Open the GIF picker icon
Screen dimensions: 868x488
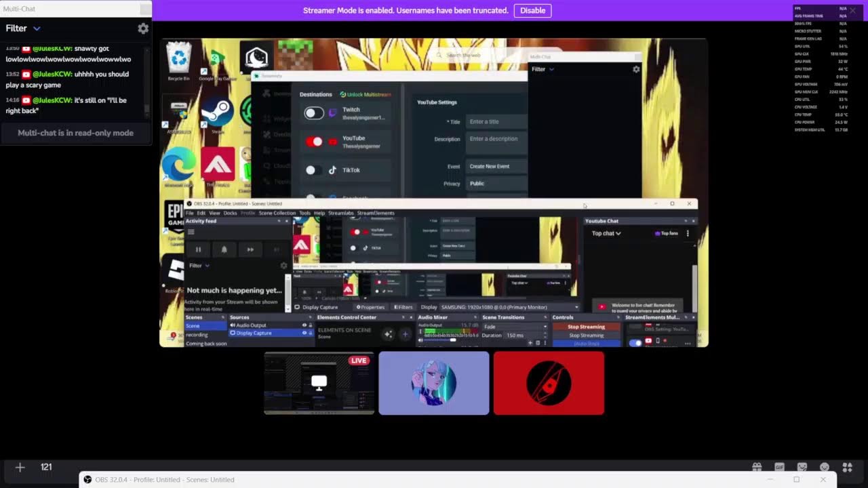[779, 467]
